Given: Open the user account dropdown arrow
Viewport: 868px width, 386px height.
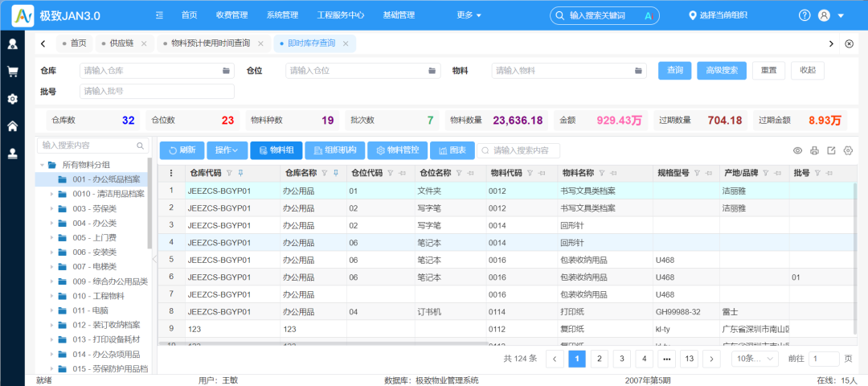Looking at the screenshot, I should [x=841, y=15].
